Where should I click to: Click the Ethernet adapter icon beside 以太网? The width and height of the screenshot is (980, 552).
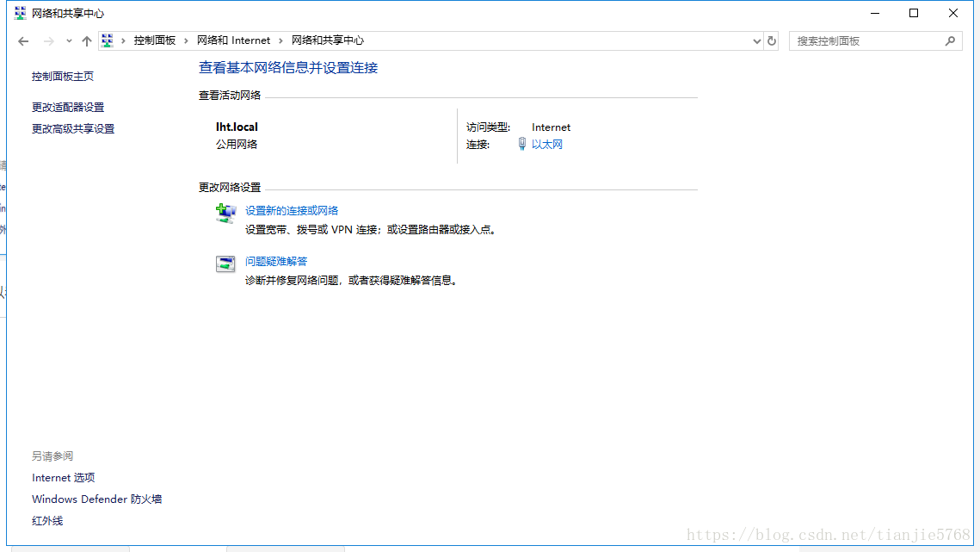(522, 144)
